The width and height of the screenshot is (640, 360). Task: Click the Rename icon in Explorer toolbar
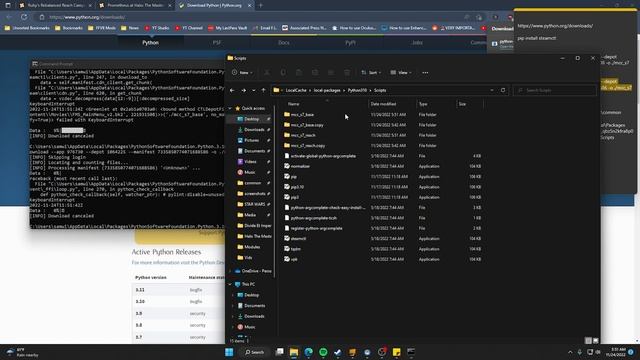pyautogui.click(x=315, y=73)
